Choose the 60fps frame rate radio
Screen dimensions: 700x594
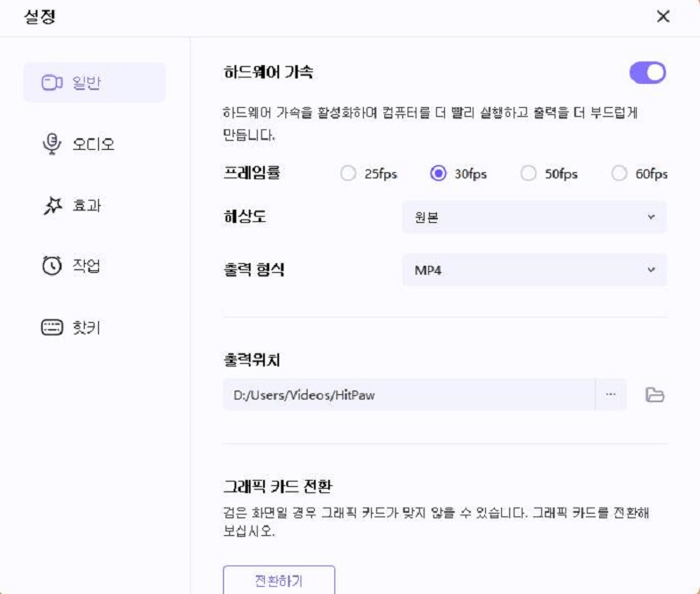pyautogui.click(x=619, y=174)
